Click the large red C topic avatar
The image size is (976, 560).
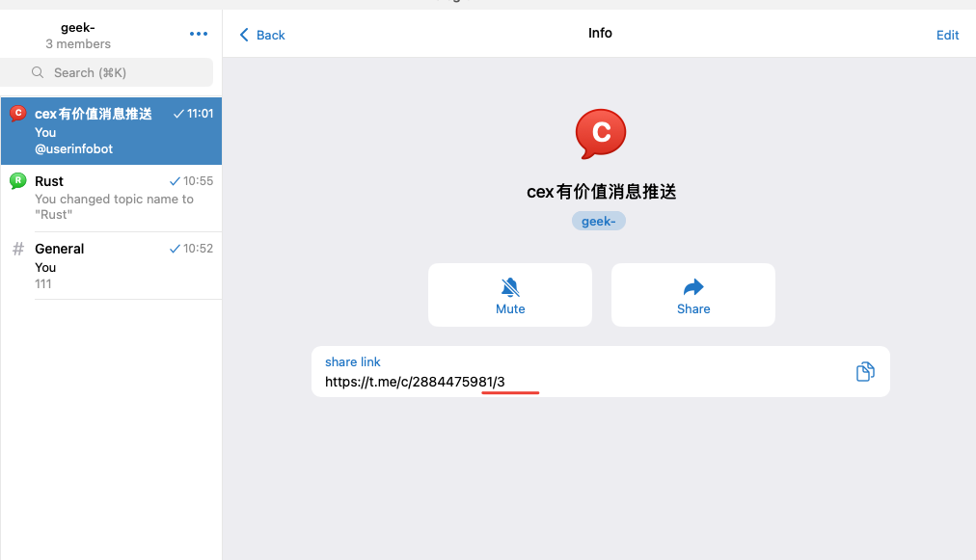(x=600, y=133)
